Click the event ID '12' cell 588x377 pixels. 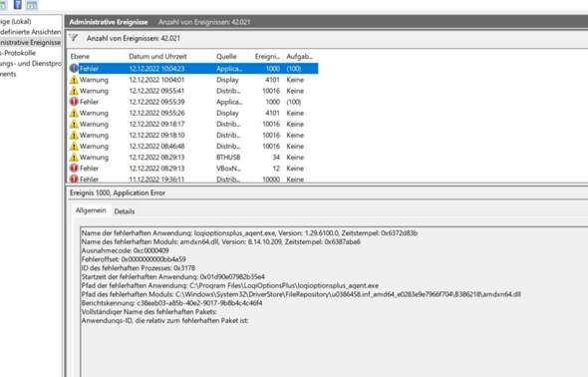[276, 169]
